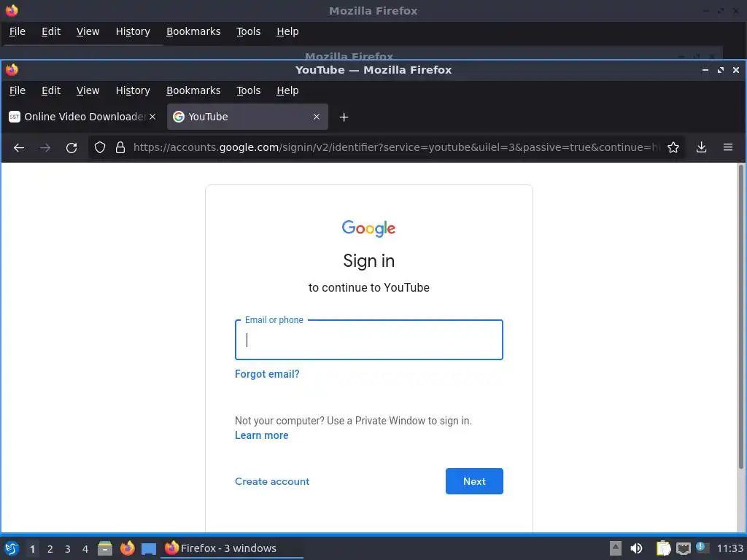Open Edit menu in YouTube window
This screenshot has width=747, height=560.
(x=51, y=90)
